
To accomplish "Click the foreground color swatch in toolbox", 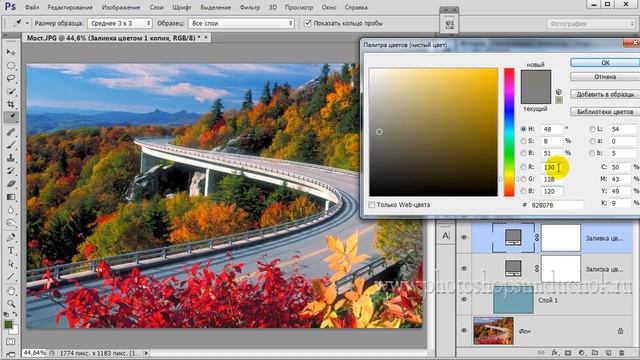I will [x=9, y=324].
